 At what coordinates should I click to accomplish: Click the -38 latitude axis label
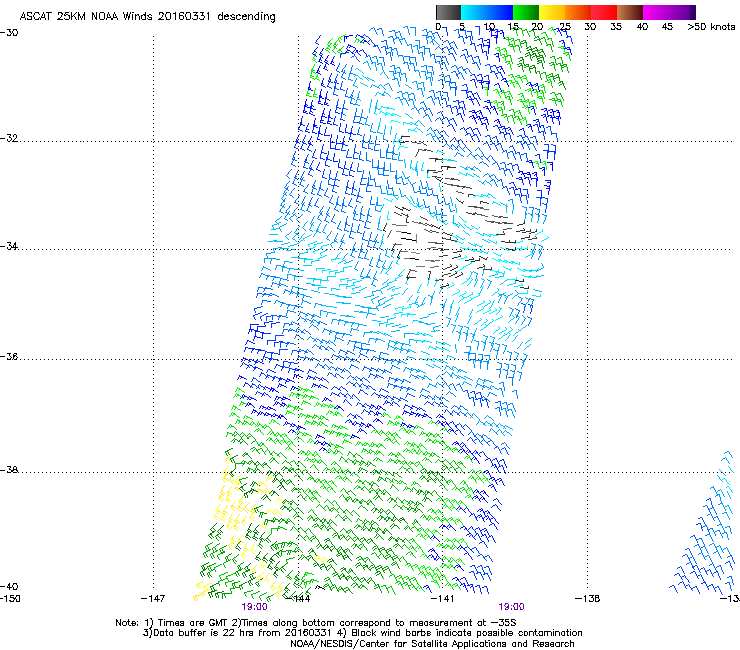point(9,470)
